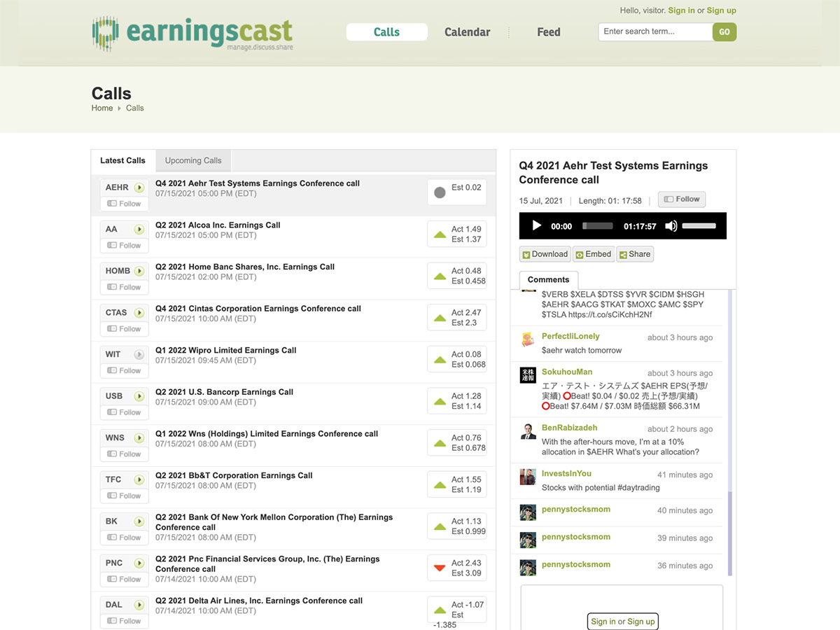Open Delta Air Lines Earnings Conference call
Screen dimensions: 840x630
(x=259, y=601)
